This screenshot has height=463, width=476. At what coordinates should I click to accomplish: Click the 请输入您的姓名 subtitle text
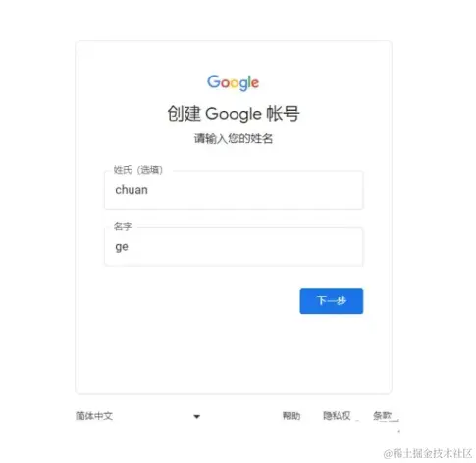click(234, 138)
